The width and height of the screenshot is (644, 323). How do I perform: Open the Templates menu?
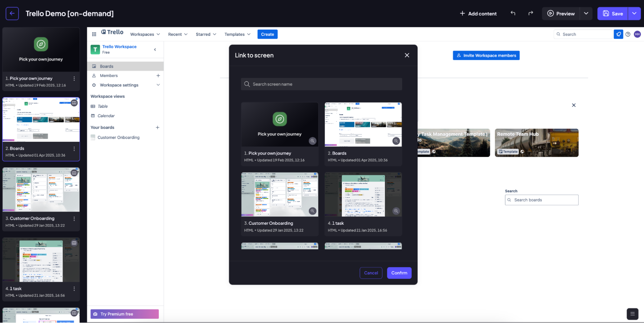237,34
